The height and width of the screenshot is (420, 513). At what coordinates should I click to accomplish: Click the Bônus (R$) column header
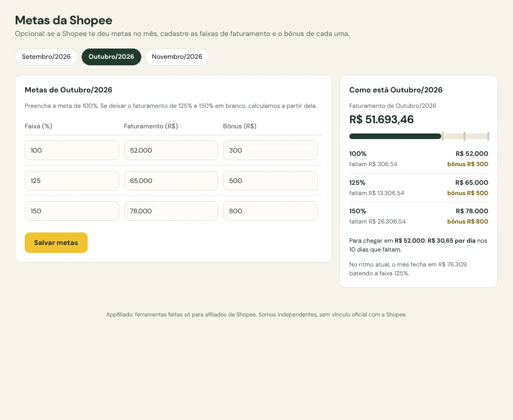tap(240, 126)
